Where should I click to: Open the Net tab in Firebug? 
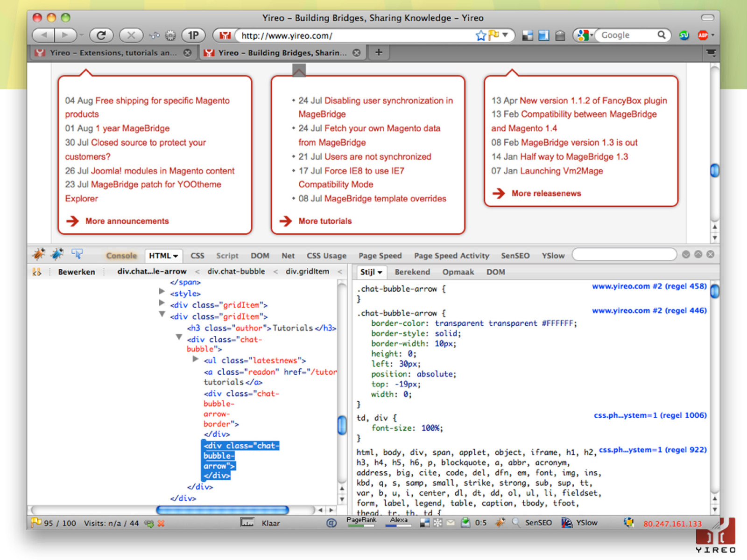click(288, 256)
